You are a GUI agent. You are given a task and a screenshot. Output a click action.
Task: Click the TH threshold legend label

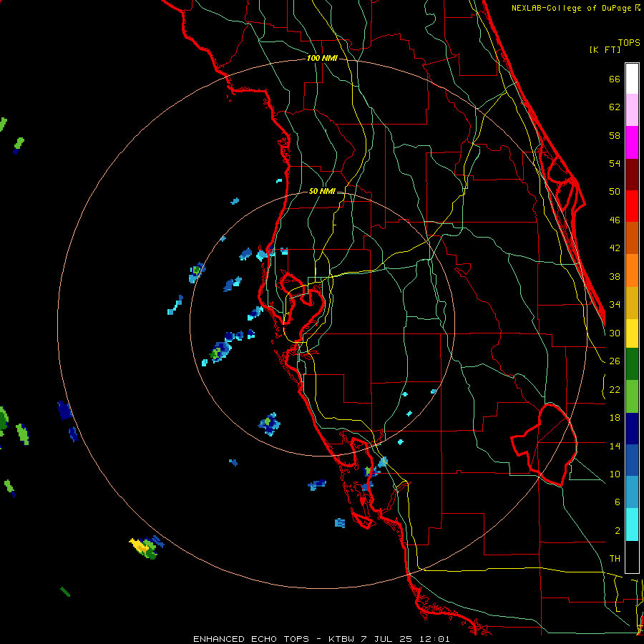(x=615, y=559)
